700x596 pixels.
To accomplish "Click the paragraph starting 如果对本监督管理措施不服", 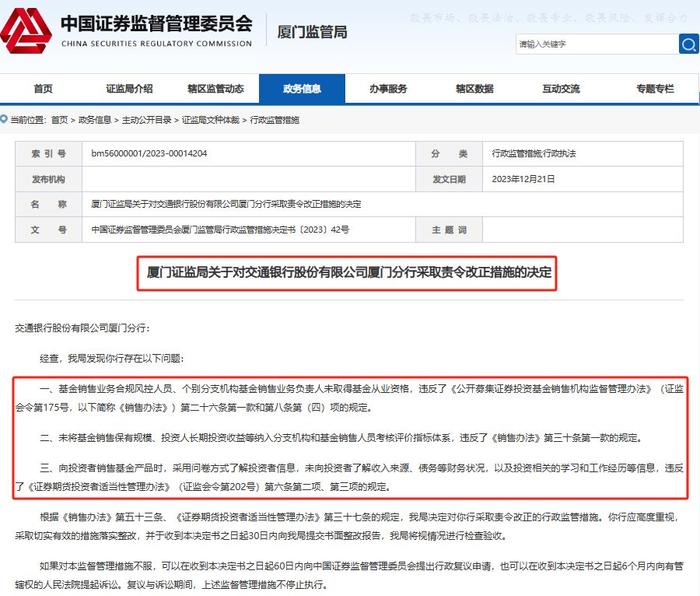I will point(349,575).
